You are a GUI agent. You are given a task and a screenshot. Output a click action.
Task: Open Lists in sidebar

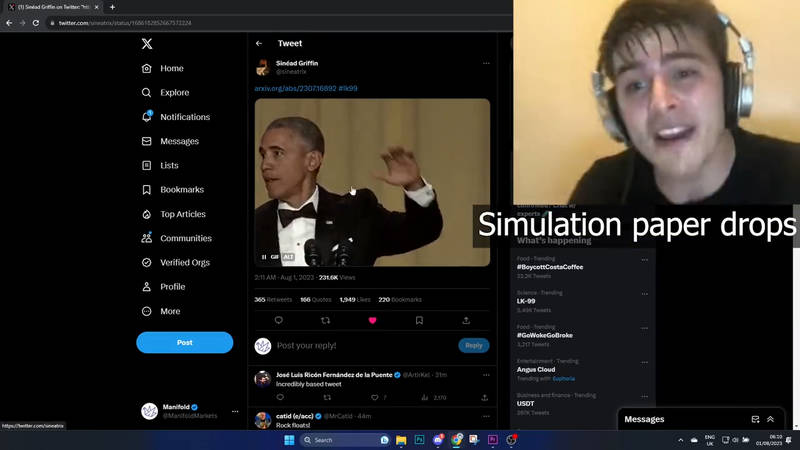[160, 165]
